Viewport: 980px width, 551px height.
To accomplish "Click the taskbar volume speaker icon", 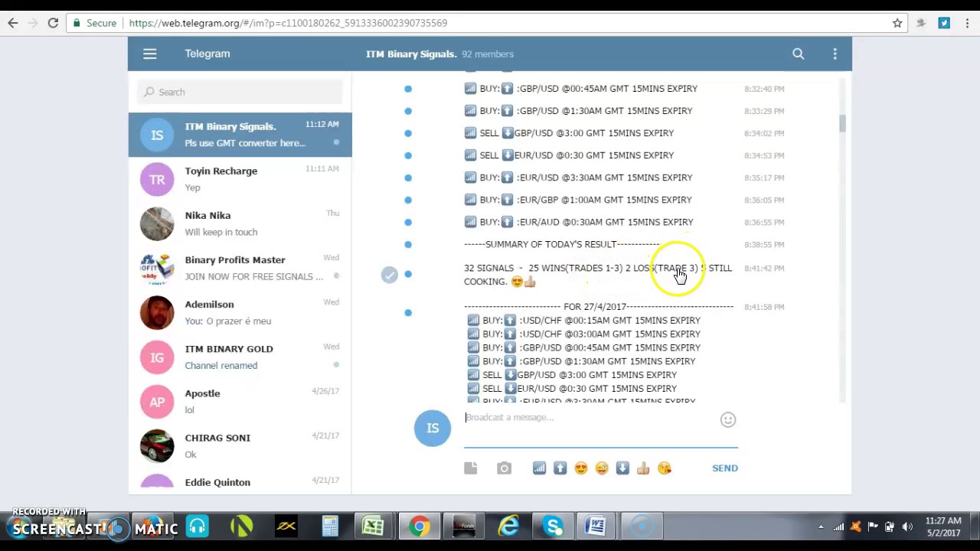I will 906,527.
